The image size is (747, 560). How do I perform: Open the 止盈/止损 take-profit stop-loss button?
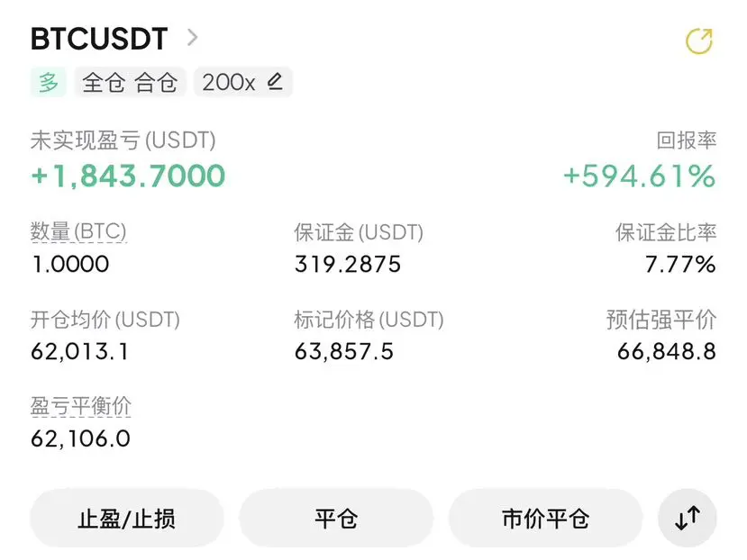click(127, 518)
